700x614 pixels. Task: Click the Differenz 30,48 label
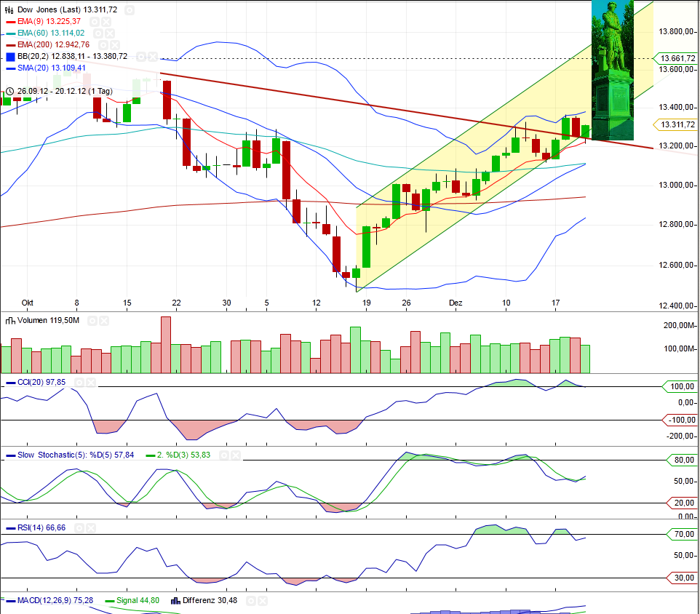click(210, 601)
